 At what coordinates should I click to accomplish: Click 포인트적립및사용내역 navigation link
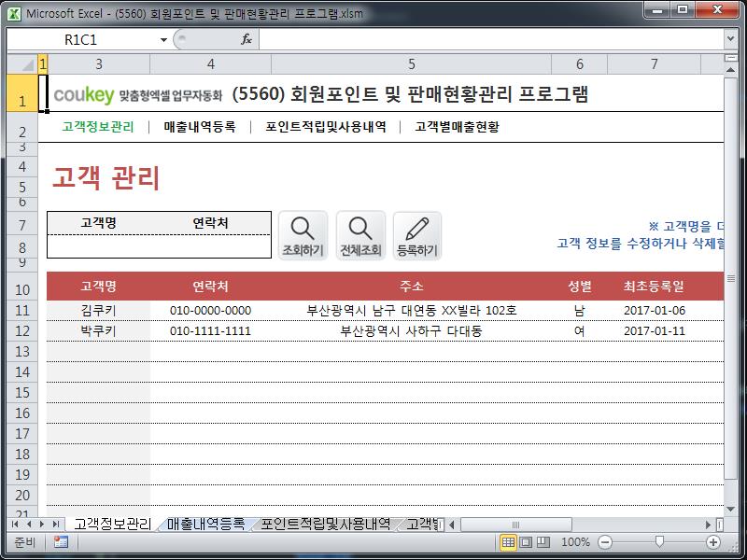(x=326, y=127)
